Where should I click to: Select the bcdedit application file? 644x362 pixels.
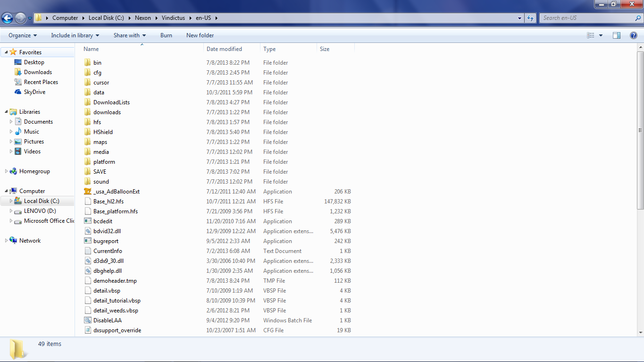102,221
